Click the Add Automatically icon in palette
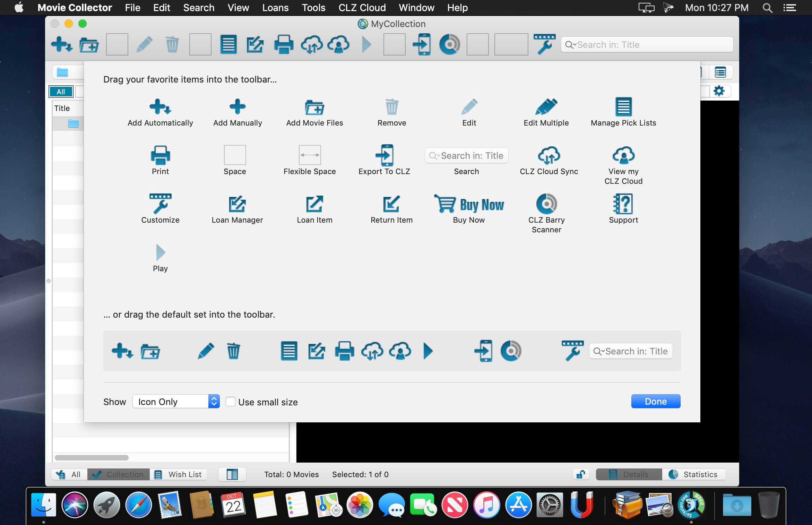812x525 pixels. pos(160,107)
